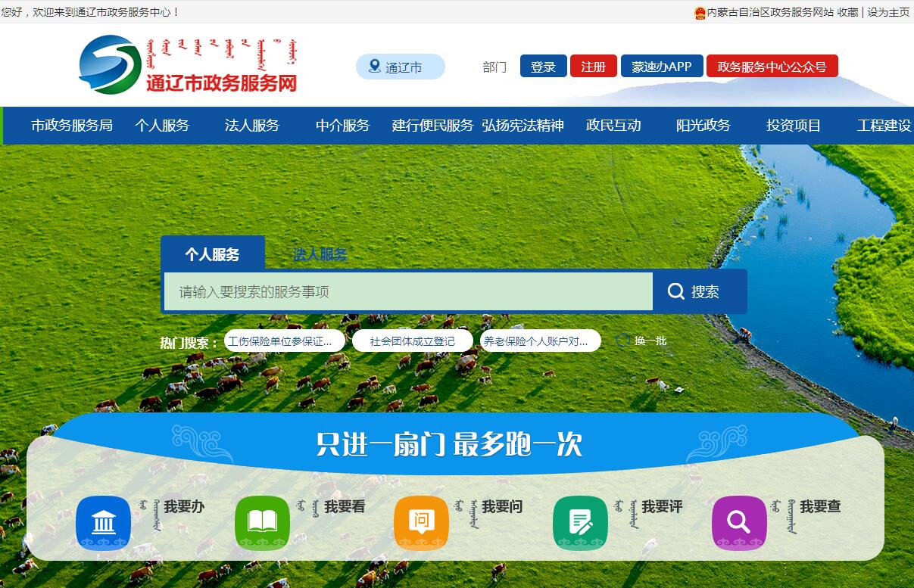Image resolution: width=914 pixels, height=588 pixels.
Task: Click the 蒙速办APP button
Action: click(661, 67)
